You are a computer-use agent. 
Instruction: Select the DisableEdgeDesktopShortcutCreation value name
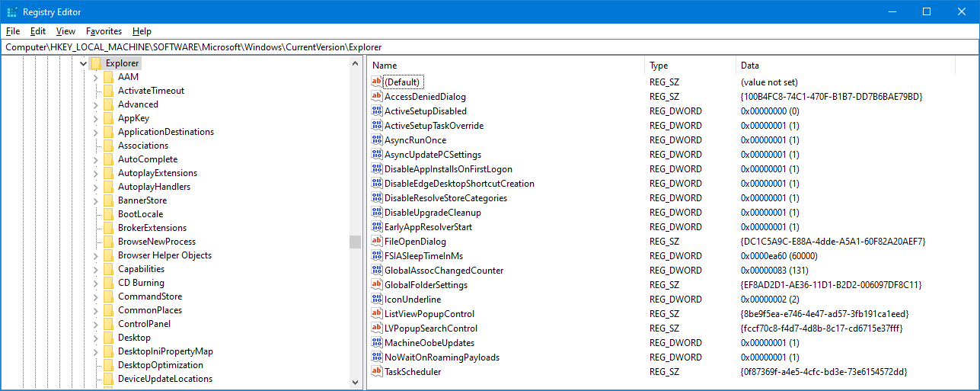pos(459,184)
